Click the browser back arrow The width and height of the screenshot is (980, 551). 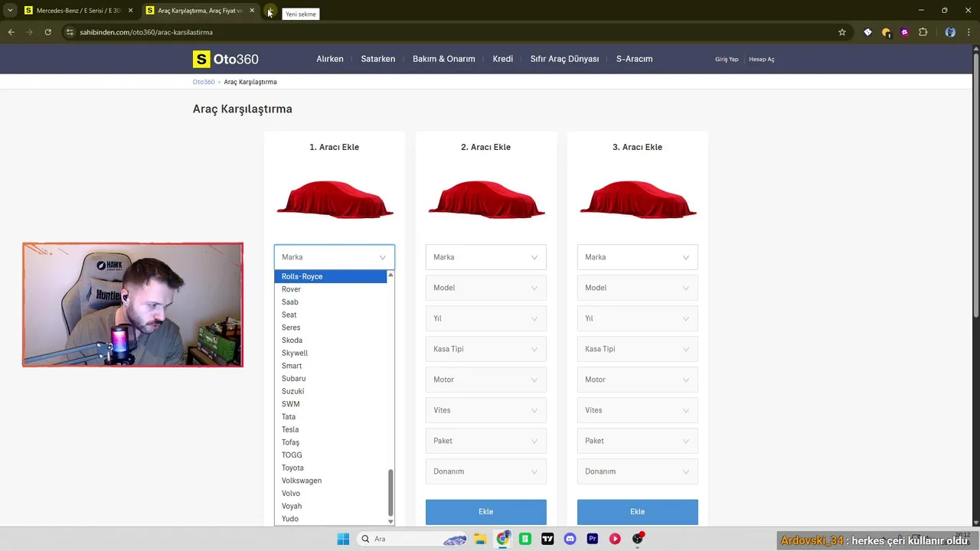pyautogui.click(x=11, y=32)
